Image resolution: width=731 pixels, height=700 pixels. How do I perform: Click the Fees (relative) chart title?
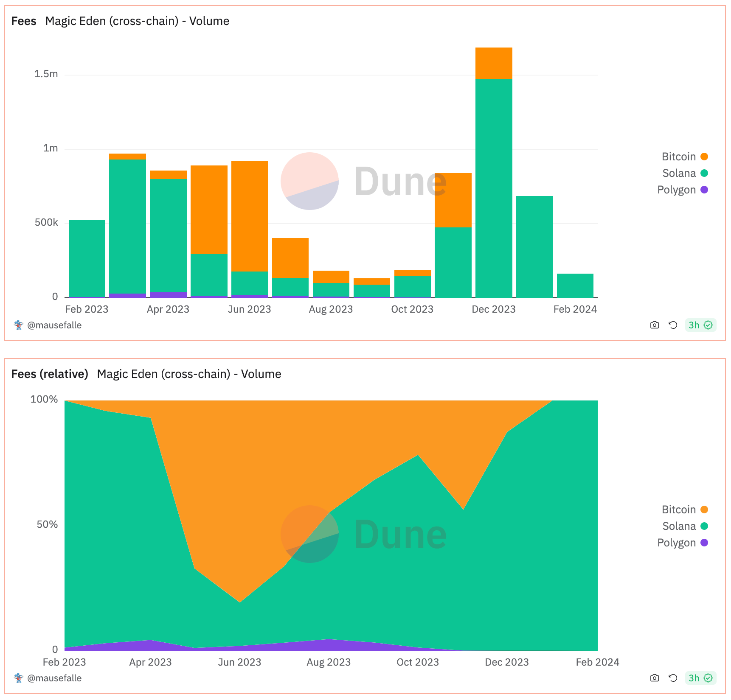(50, 374)
